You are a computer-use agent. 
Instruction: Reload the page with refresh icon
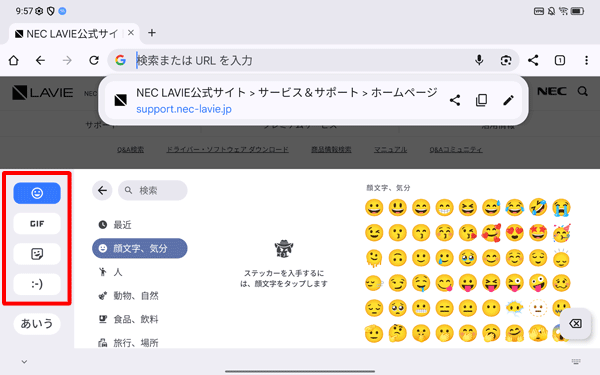(x=94, y=60)
